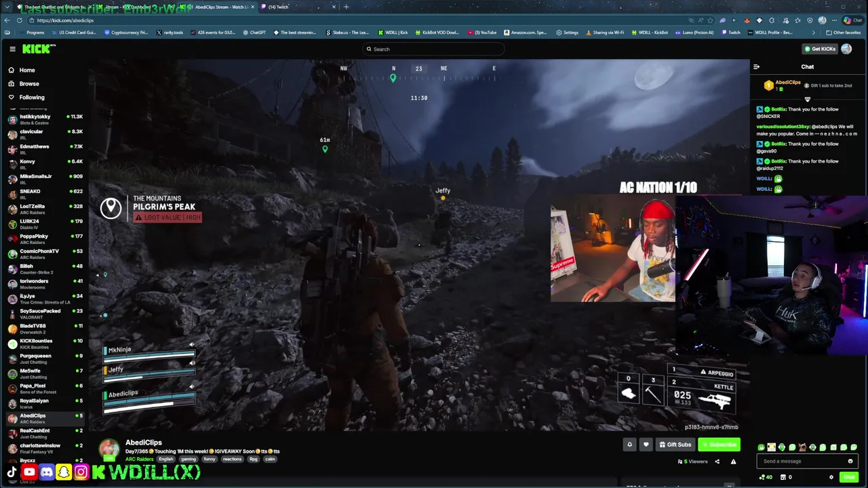Screen dimensions: 868x488
Task: Toggle the notification bell for AbediClips
Action: pos(629,445)
